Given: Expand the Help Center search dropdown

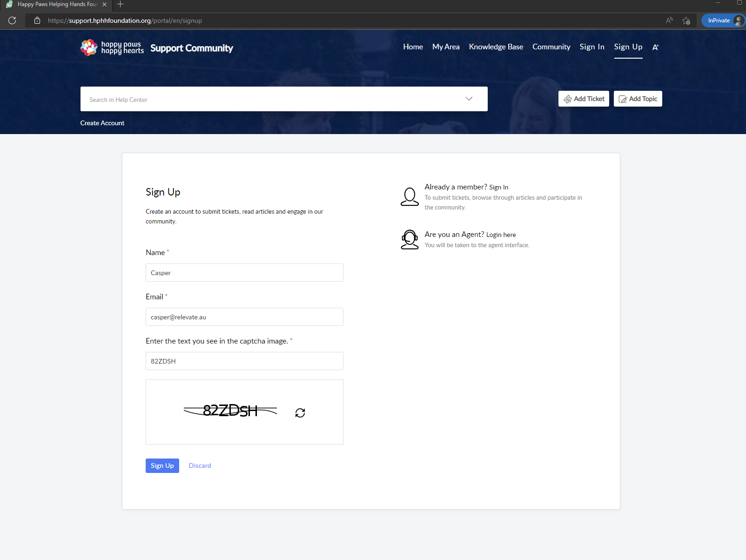Looking at the screenshot, I should pyautogui.click(x=469, y=99).
